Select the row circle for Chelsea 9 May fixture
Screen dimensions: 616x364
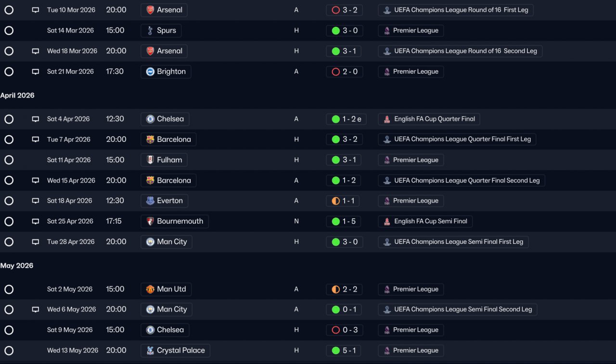9,330
